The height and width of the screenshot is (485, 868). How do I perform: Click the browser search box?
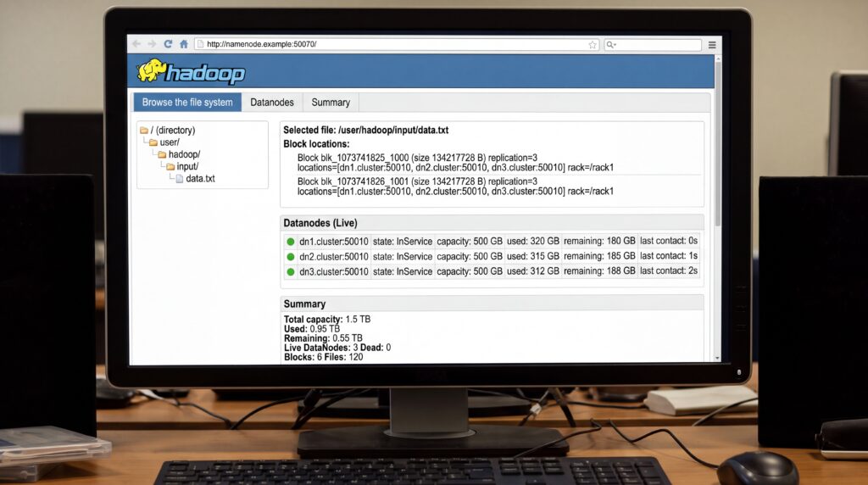pyautogui.click(x=653, y=44)
